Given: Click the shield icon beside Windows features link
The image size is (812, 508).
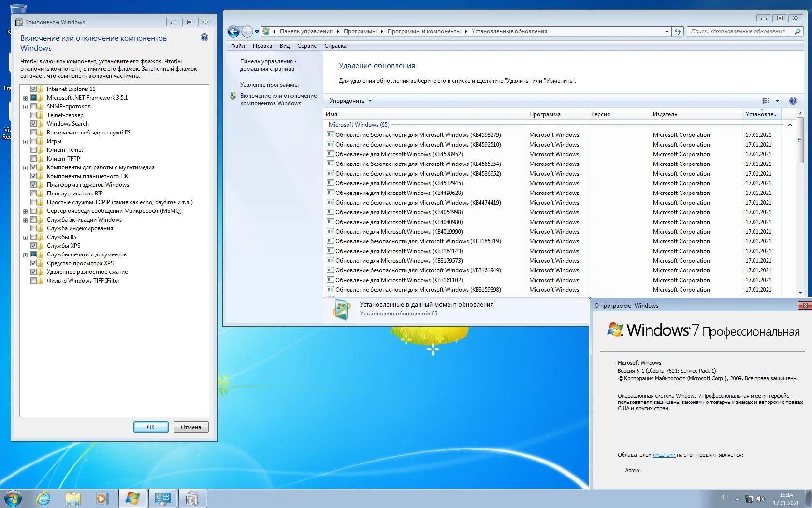Looking at the screenshot, I should pos(233,96).
